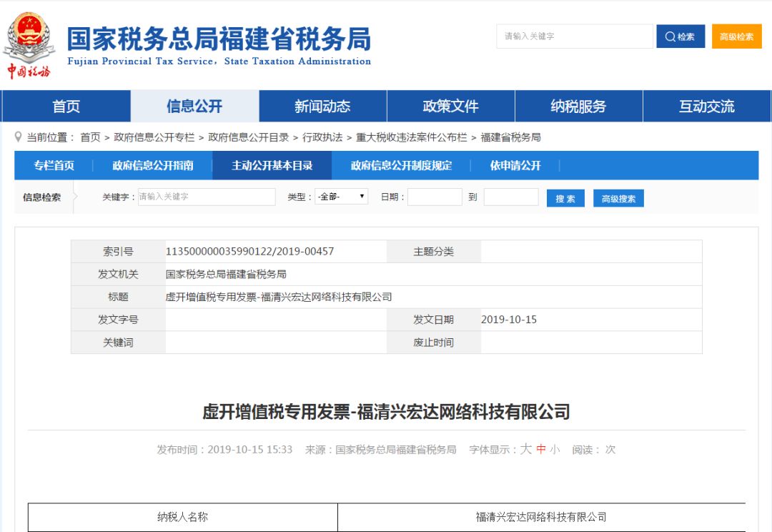
Task: Follow the 政府信息公开专栏 breadcrumb link
Action: [154, 137]
